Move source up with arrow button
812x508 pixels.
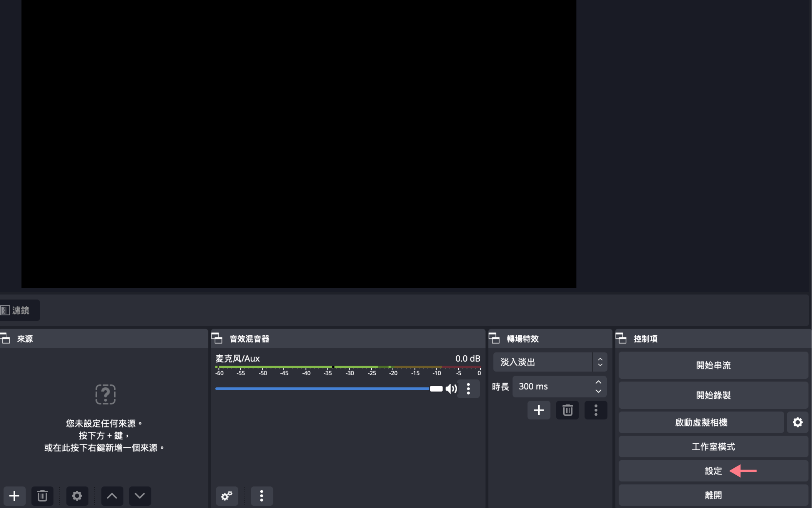112,496
